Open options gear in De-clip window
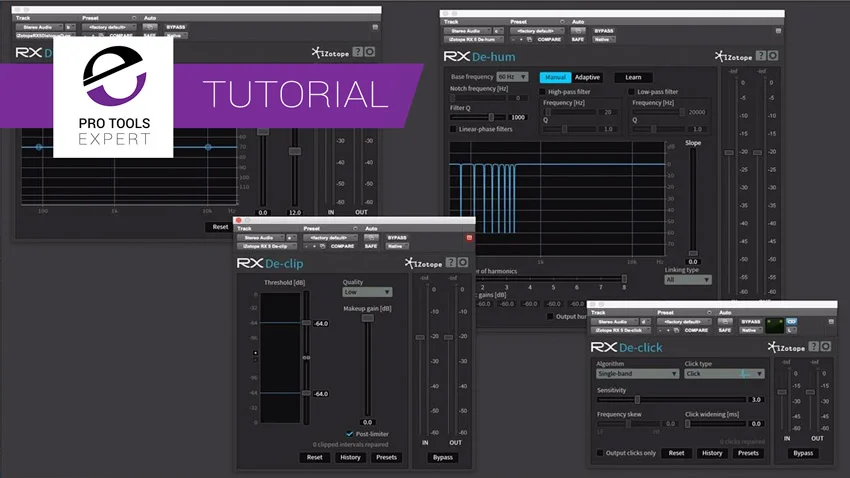 click(463, 263)
